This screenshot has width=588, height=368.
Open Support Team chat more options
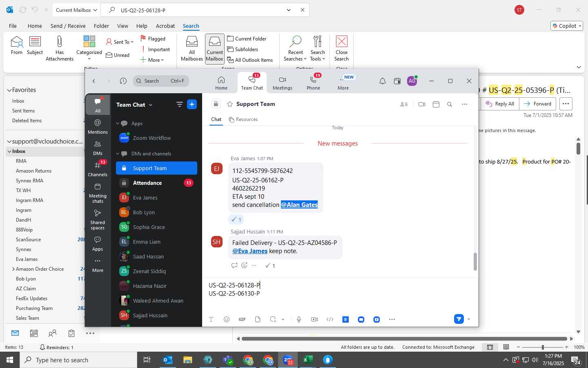point(464,104)
